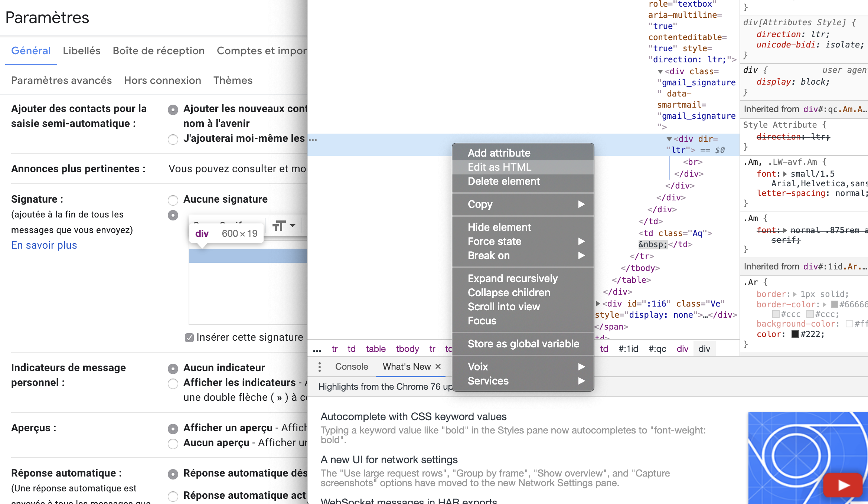Click the #222 color swatch
Viewport: 868px width, 504px height.
[795, 334]
